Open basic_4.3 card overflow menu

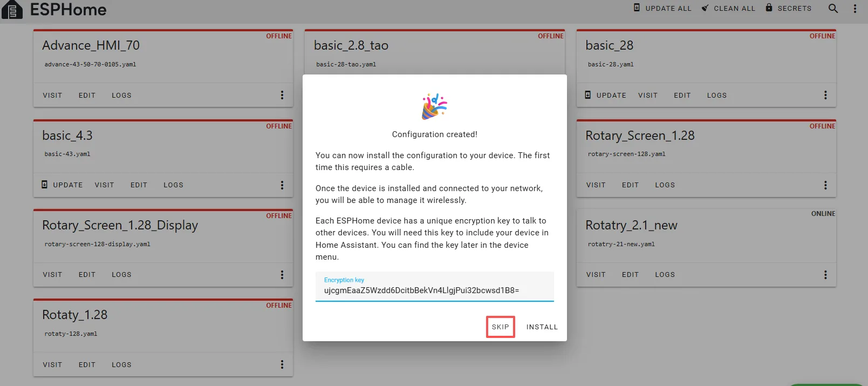coord(282,185)
